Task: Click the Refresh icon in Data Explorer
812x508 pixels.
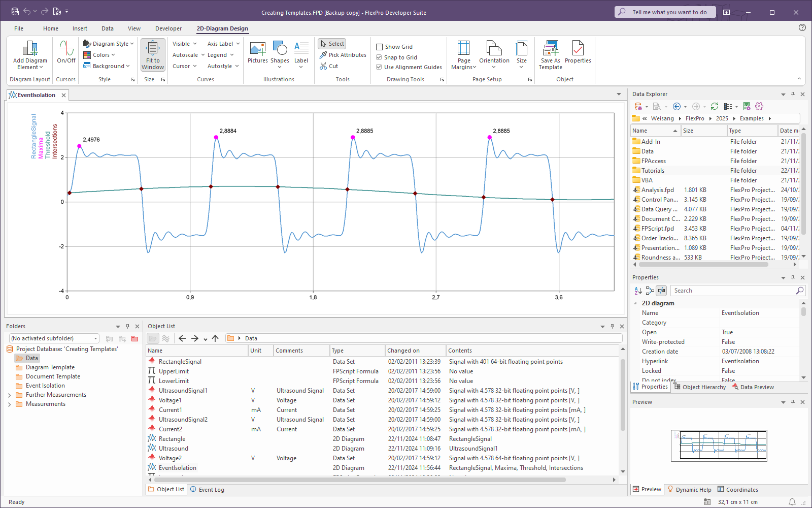Action: [715, 106]
